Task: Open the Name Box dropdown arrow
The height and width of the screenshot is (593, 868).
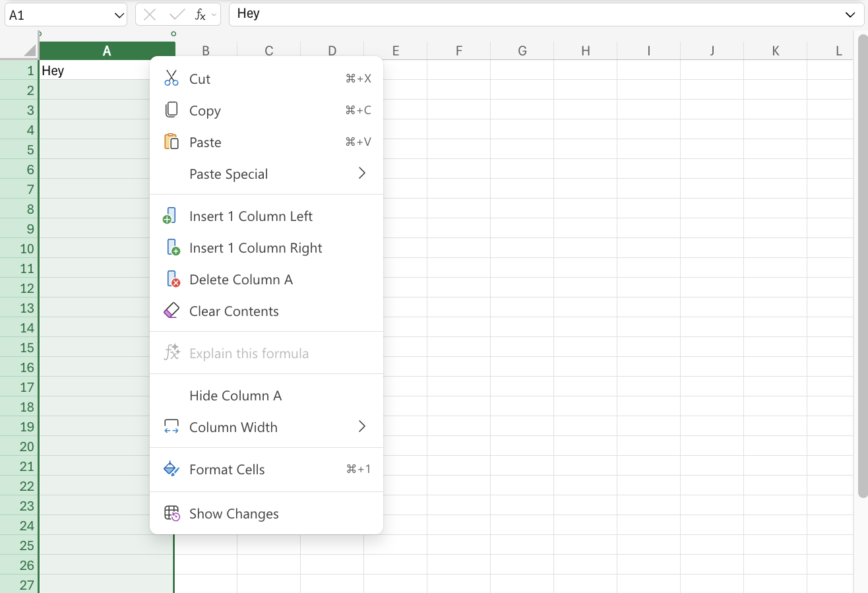Action: click(x=118, y=15)
